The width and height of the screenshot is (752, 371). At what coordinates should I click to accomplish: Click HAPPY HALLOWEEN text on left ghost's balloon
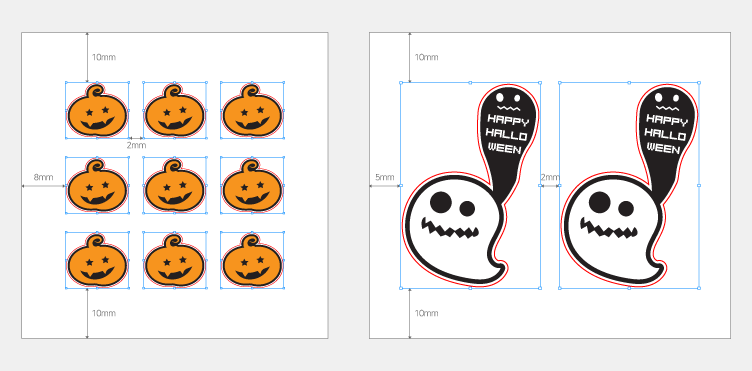pyautogui.click(x=507, y=134)
